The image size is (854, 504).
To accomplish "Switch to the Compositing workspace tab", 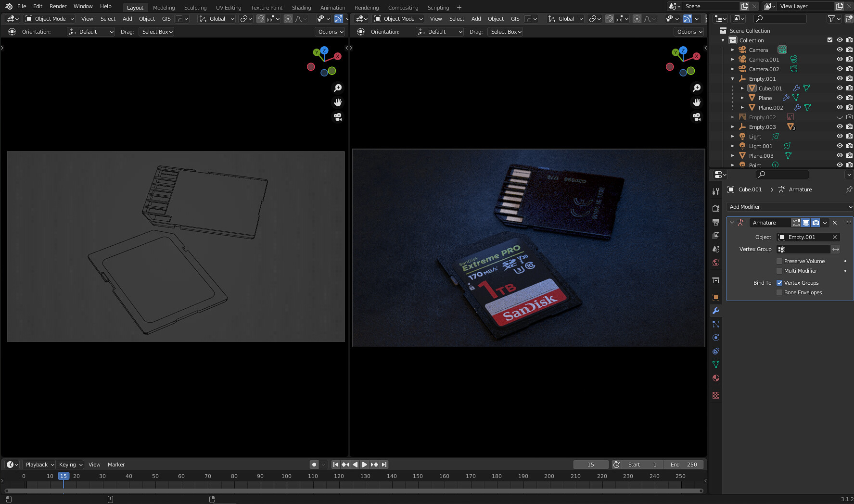I will click(403, 7).
